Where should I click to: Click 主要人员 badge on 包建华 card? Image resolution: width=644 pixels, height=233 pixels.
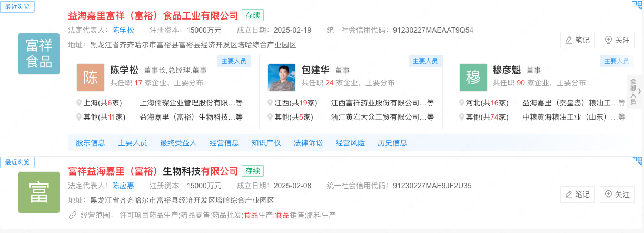click(425, 61)
